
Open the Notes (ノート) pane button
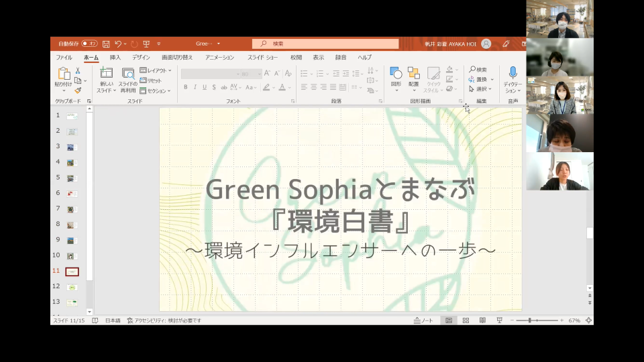423,320
